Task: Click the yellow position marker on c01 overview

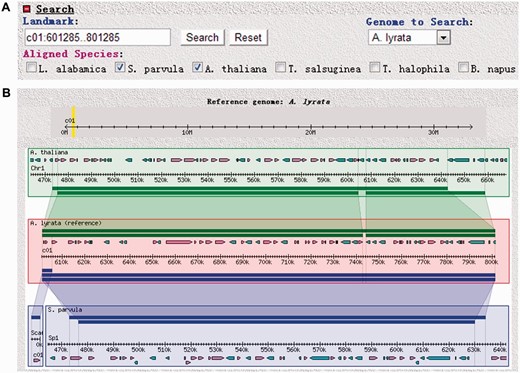Action: point(74,122)
